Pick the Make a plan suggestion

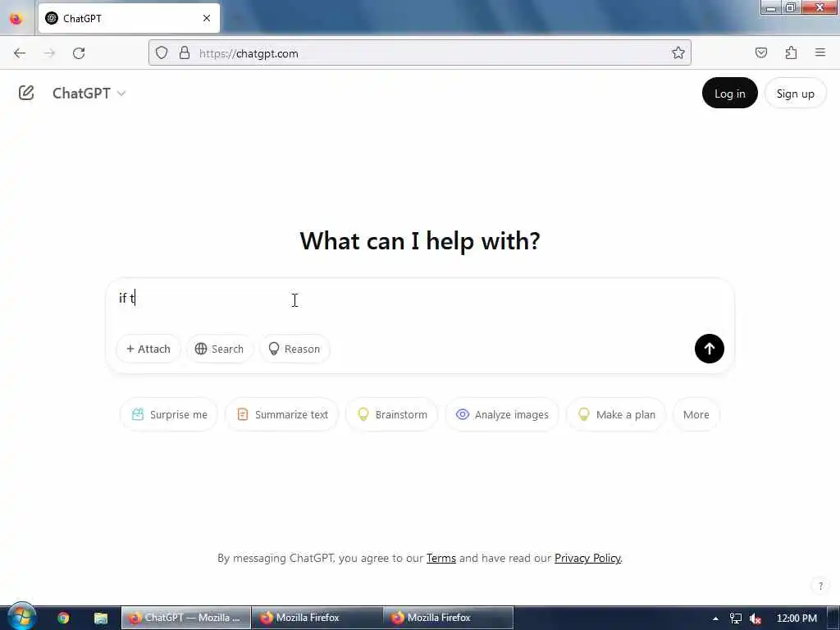pos(616,414)
